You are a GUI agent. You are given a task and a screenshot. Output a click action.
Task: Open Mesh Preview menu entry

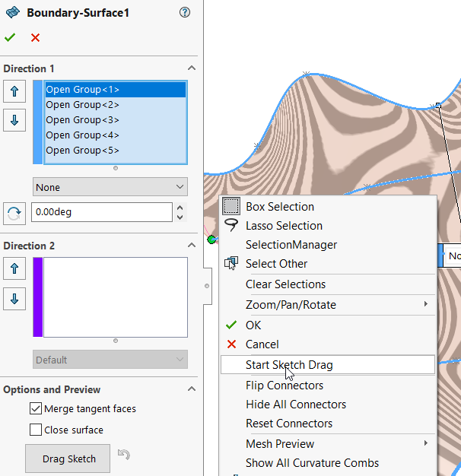click(328, 444)
